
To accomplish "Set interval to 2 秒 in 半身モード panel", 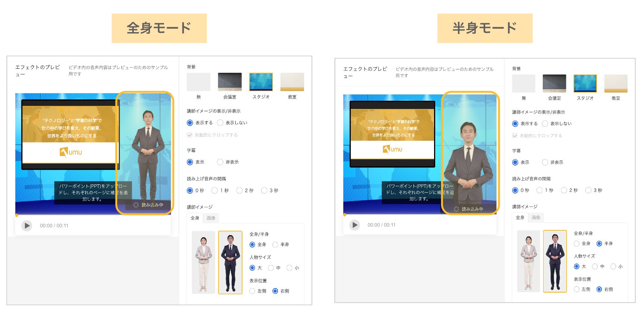I will [x=564, y=190].
